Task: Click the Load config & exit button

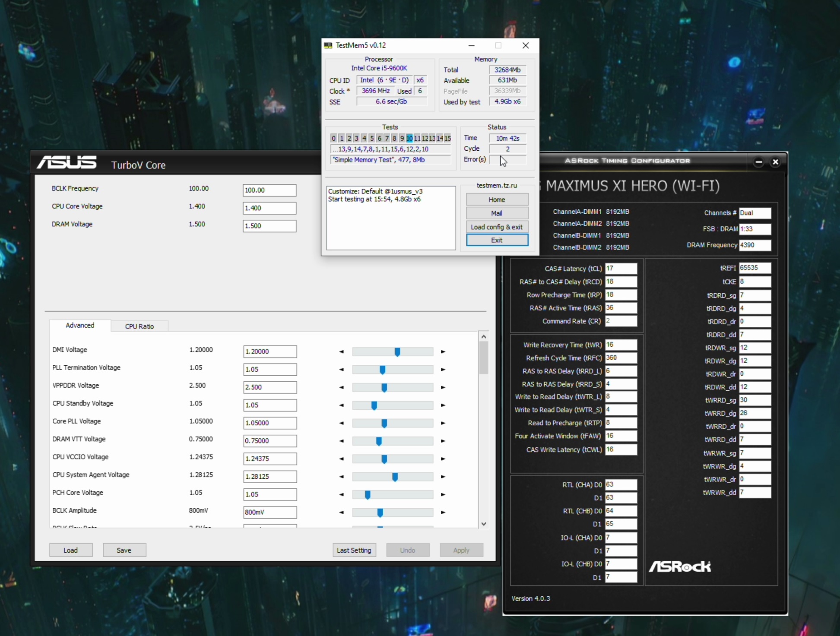Action: coord(497,227)
